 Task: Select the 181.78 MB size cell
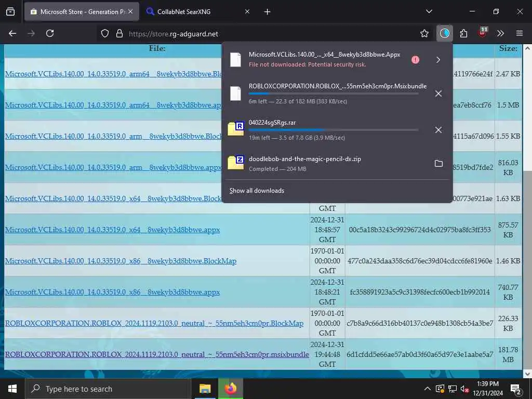508,354
